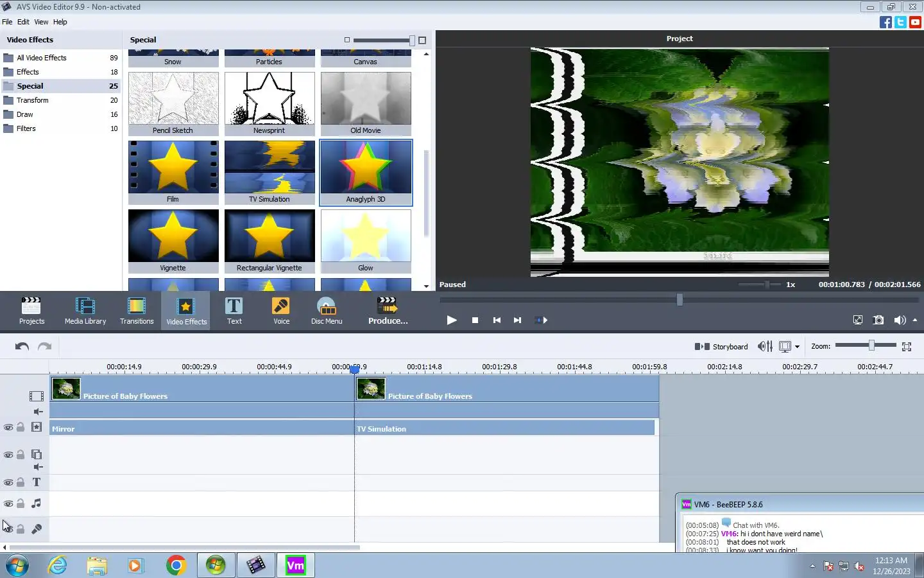Stop the preview playback

(475, 320)
